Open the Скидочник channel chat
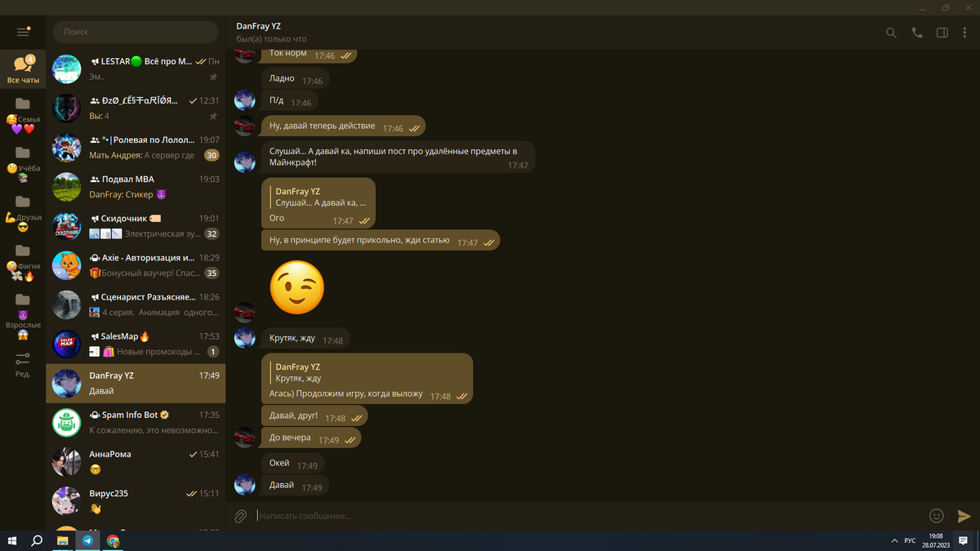The width and height of the screenshot is (980, 551). (x=136, y=225)
